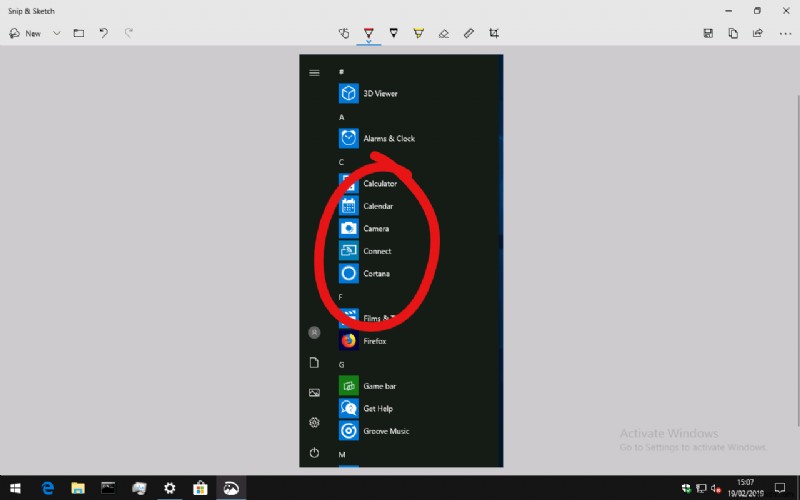This screenshot has height=500, width=800.
Task: Save the snip with the disk icon
Action: (708, 33)
